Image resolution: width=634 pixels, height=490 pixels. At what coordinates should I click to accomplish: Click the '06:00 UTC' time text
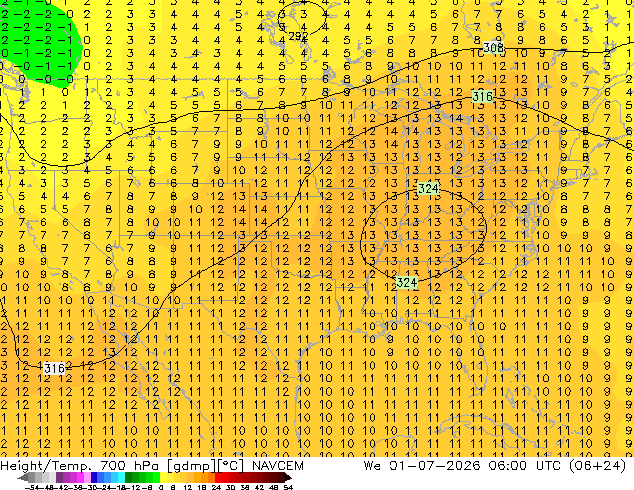pos(524,466)
